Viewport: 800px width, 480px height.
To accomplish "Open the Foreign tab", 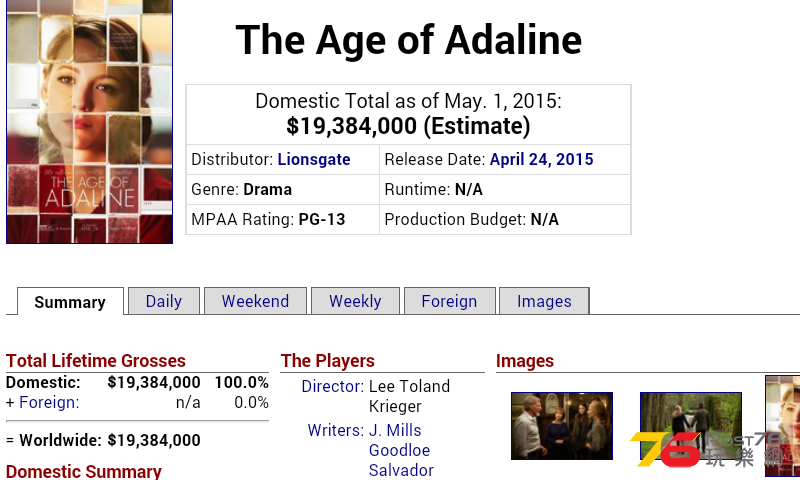I will [x=449, y=301].
